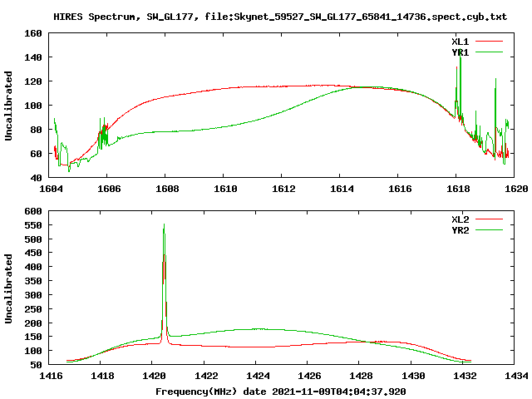Image resolution: width=532 pixels, height=399 pixels.
Task: Click the 1612 tick label on the top x-axis
Action: [283, 189]
